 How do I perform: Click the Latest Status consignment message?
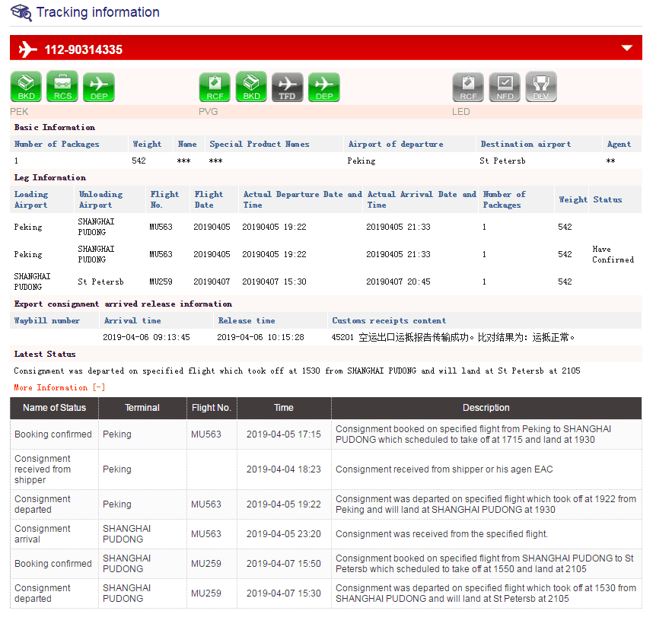(297, 371)
